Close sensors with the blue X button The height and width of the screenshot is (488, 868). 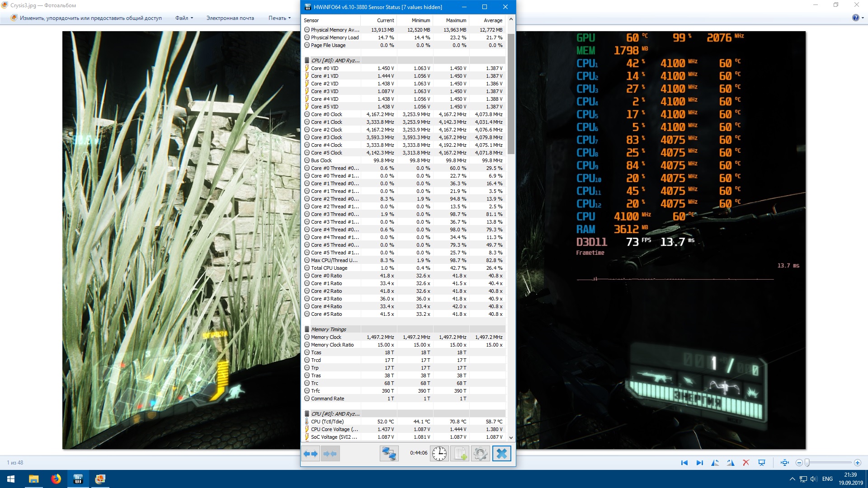pyautogui.click(x=501, y=454)
